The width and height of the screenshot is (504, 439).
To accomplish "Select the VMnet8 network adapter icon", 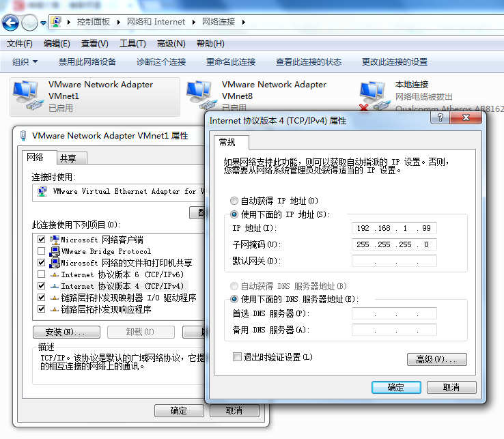I will [201, 95].
